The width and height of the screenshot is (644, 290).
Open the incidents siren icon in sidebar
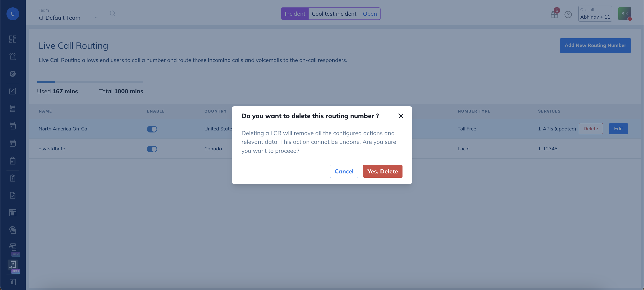(13, 56)
